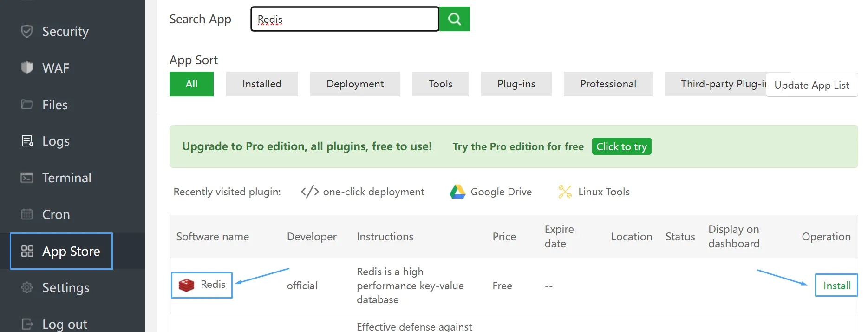Install the Redis app
Image resolution: width=868 pixels, height=332 pixels.
[836, 286]
